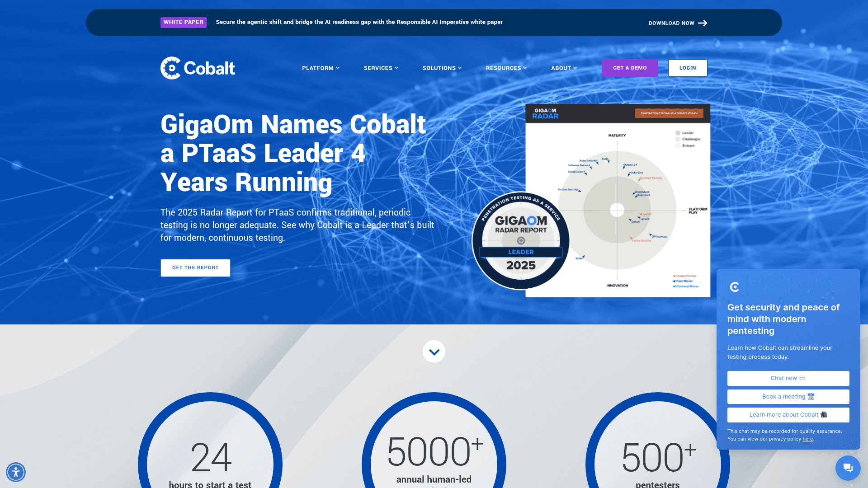This screenshot has height=488, width=868.
Task: Click the Cobalt icon atop the chat widget
Action: tap(735, 286)
